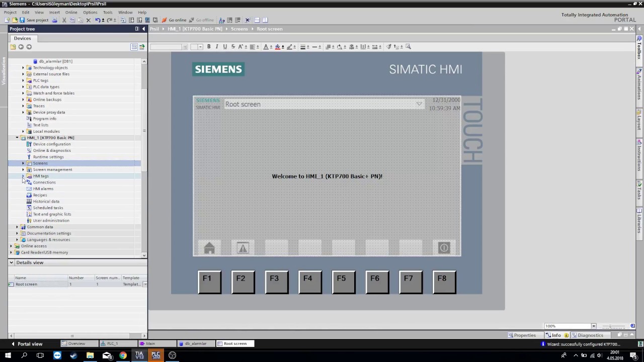Open the Options menu

[90, 12]
